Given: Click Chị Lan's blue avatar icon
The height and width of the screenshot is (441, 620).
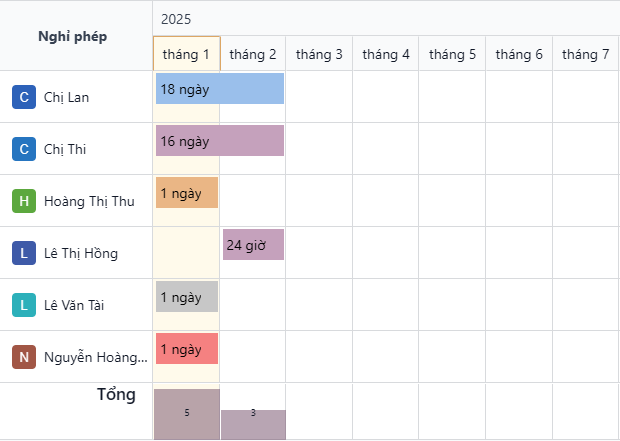Looking at the screenshot, I should click(x=24, y=97).
